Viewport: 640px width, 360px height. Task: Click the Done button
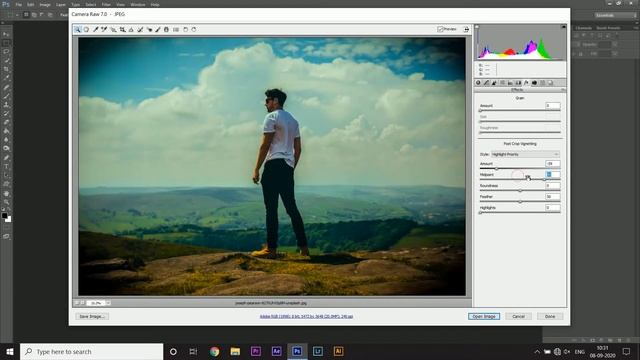coord(550,316)
